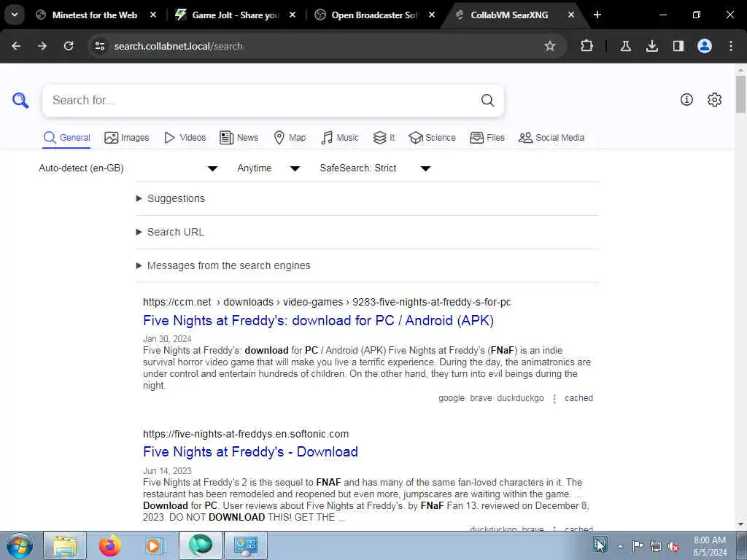The height and width of the screenshot is (560, 747).
Task: Switch to the Images category tab
Action: pyautogui.click(x=127, y=138)
